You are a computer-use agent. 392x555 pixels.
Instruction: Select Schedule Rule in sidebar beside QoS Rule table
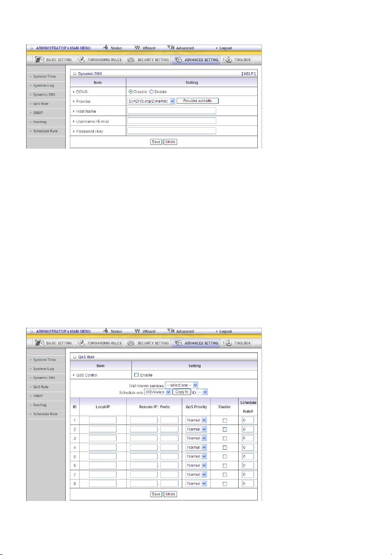[x=45, y=414]
